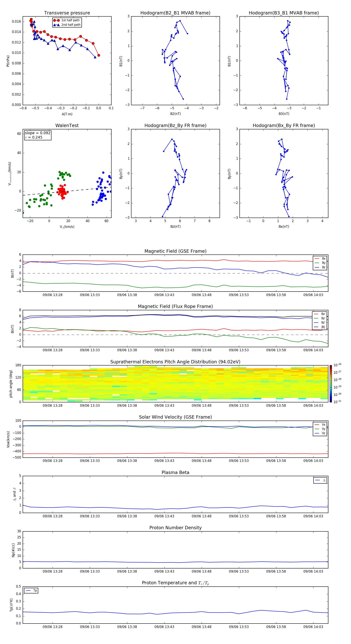351x644 pixels.
Task: Click the "B3(nT)" x-axis label
Action: (x=284, y=114)
